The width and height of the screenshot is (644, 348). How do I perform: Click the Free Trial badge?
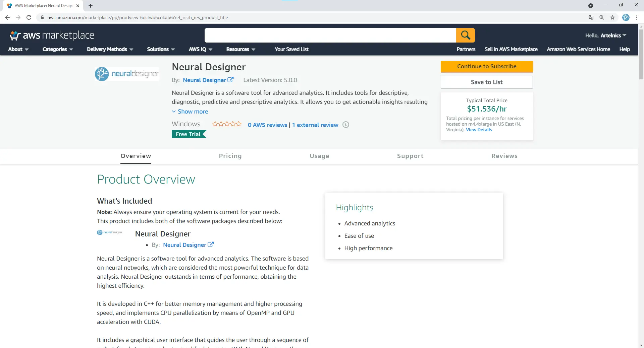point(189,134)
